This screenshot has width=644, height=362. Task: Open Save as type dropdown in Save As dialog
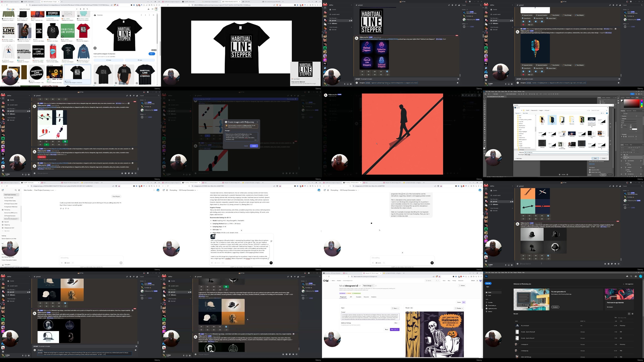tap(566, 155)
